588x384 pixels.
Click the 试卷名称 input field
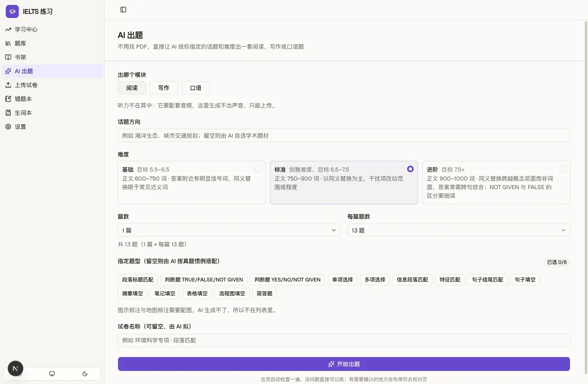click(x=344, y=340)
